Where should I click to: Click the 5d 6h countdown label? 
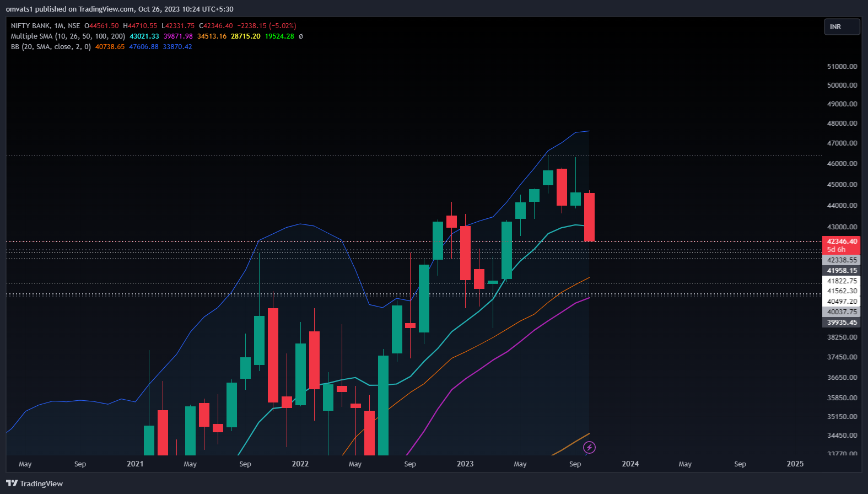(836, 250)
